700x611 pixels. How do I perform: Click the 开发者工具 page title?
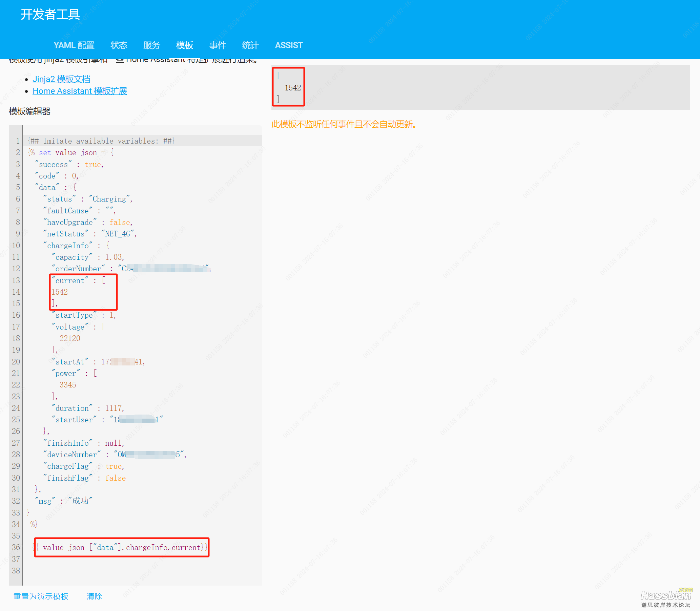point(50,14)
